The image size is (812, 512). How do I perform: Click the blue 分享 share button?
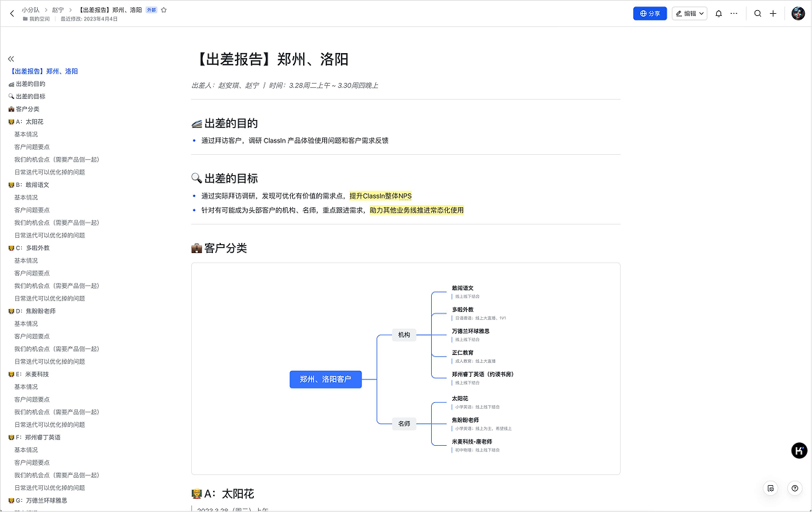pos(650,14)
